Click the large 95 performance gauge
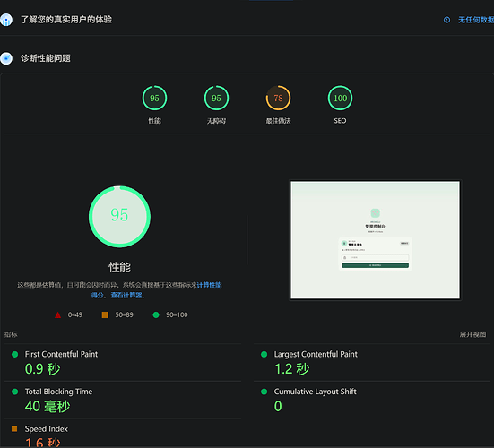The height and width of the screenshot is (448, 494). 119,216
